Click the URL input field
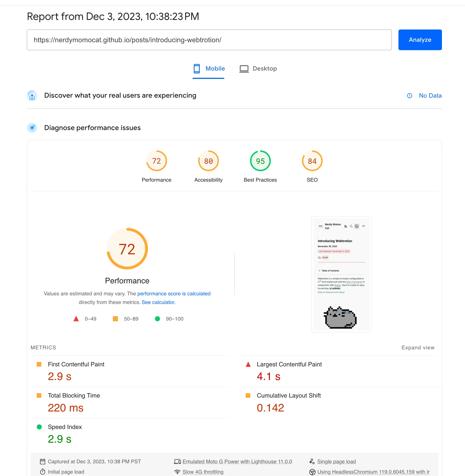Screen dimensions: 465x476 click(209, 40)
